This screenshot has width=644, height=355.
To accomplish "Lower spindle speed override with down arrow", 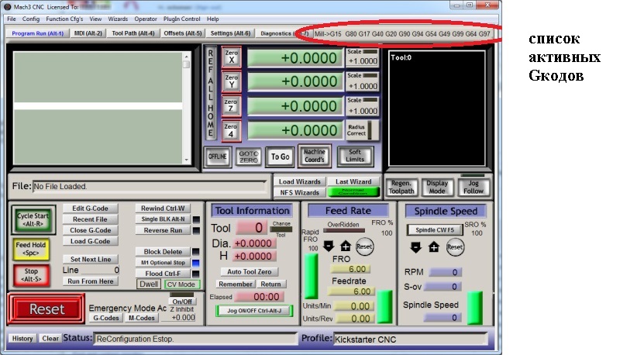I will click(x=415, y=247).
